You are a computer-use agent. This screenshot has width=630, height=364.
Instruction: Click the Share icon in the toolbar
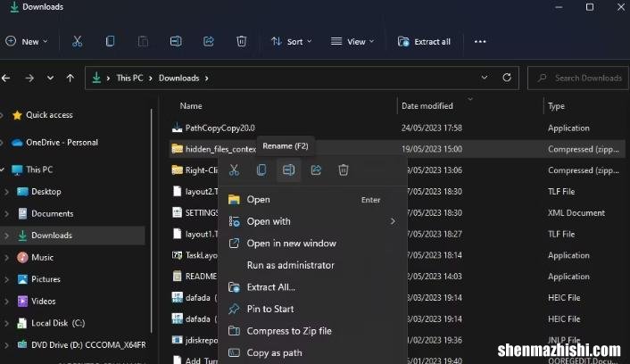pyautogui.click(x=209, y=41)
